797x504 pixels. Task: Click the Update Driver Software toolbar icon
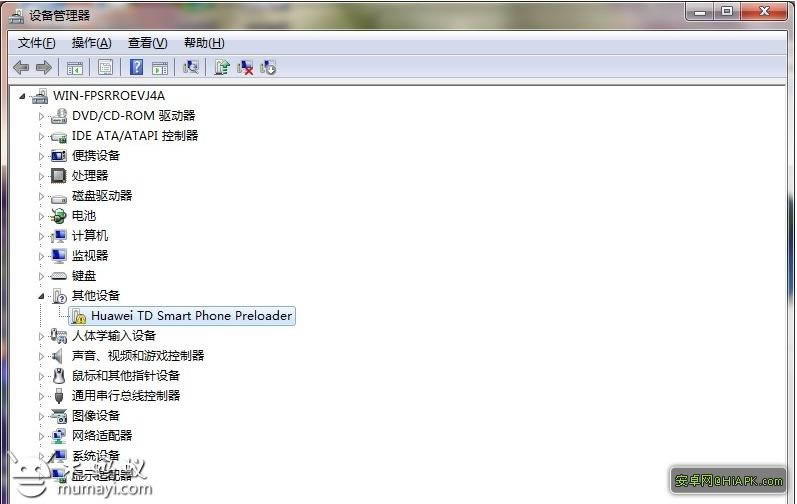click(x=222, y=67)
